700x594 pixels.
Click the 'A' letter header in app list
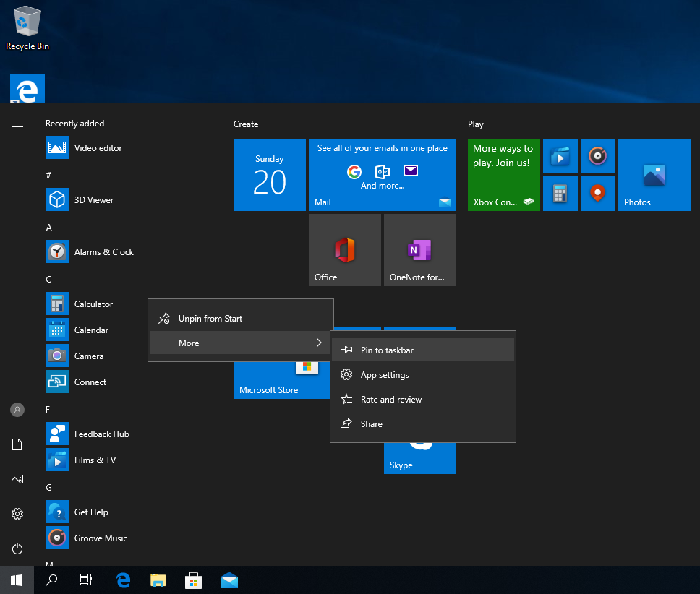click(x=48, y=228)
